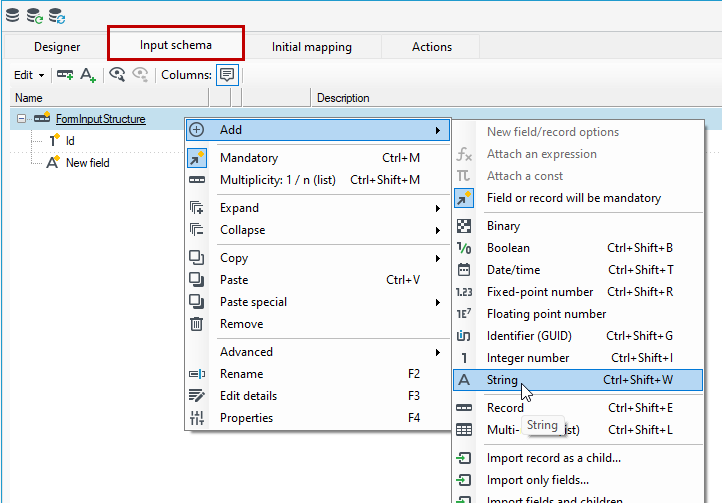The width and height of the screenshot is (722, 503).
Task: Click the database stack icon
Action: coord(12,15)
